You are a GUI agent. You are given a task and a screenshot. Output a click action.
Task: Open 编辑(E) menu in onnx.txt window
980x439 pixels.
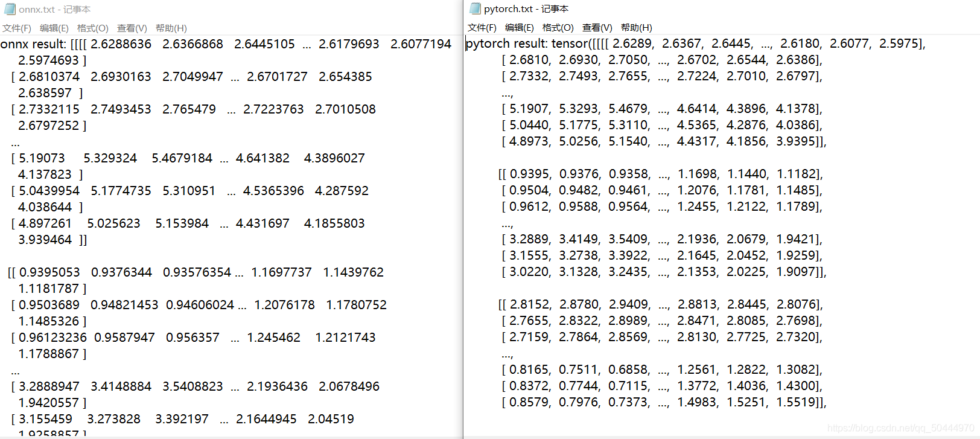pyautogui.click(x=54, y=28)
